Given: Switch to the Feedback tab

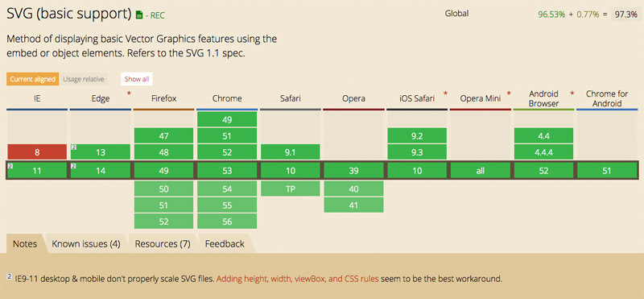Looking at the screenshot, I should point(225,244).
